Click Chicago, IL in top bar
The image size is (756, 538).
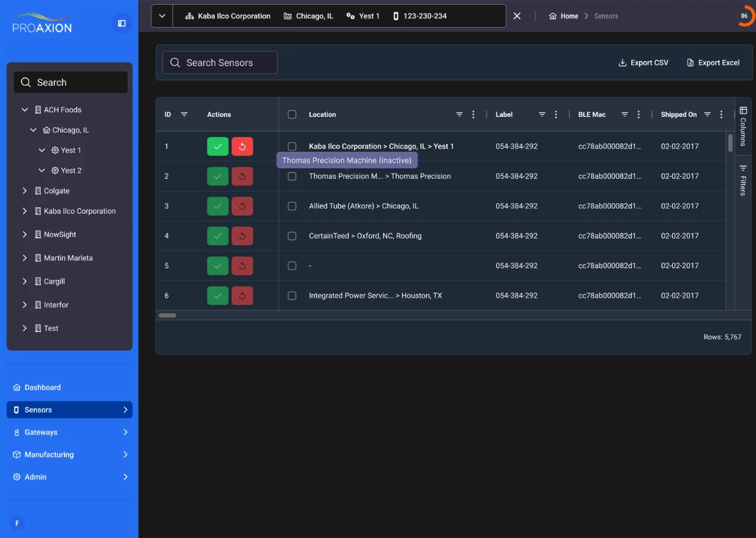pos(309,16)
